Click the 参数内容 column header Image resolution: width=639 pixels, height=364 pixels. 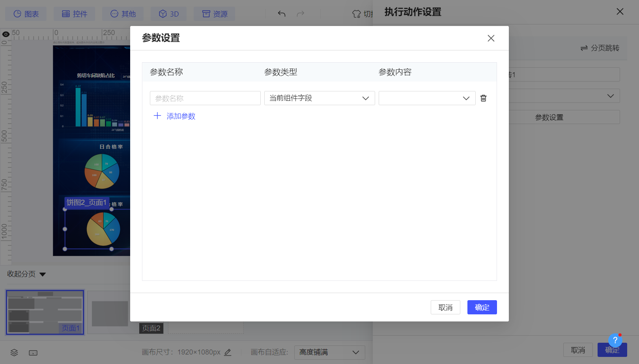395,72
